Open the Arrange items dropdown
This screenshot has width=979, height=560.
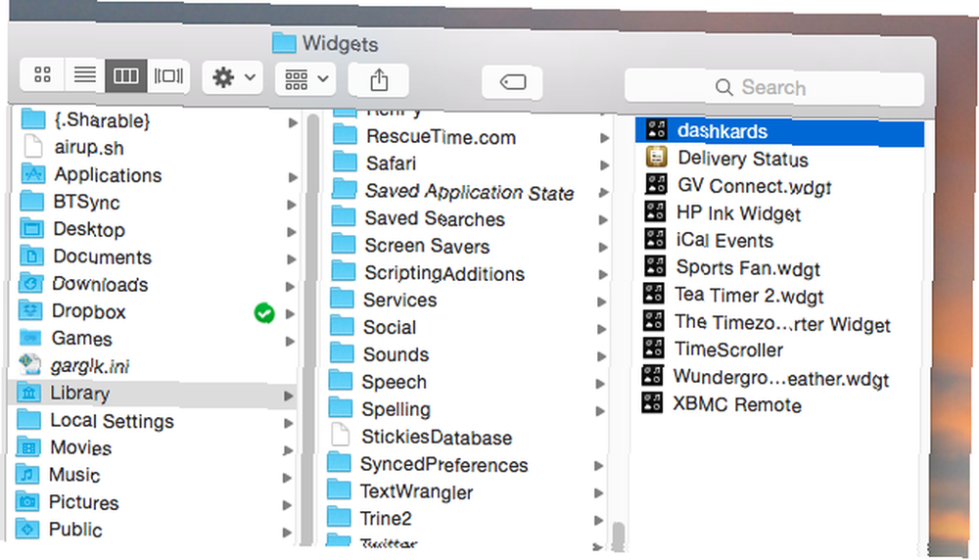[x=305, y=79]
